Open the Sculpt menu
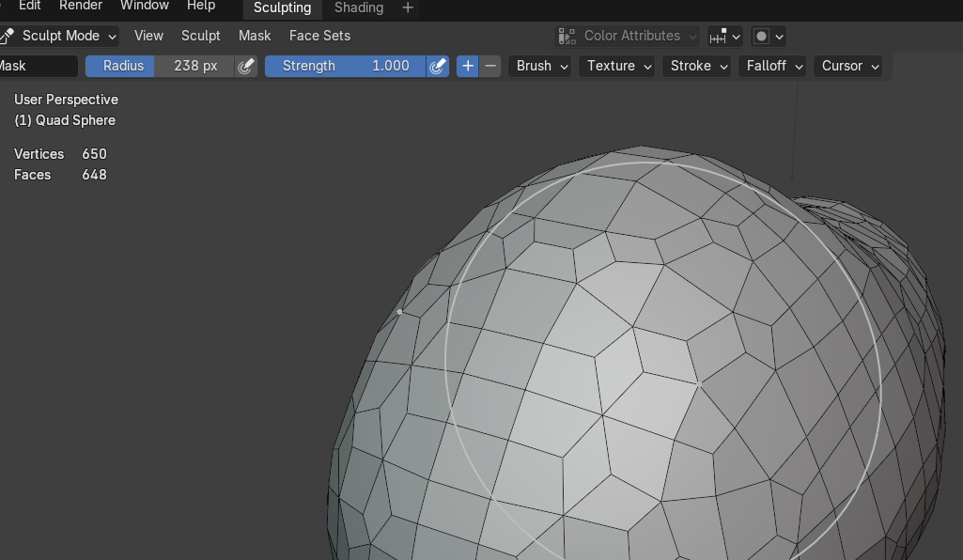 pos(200,36)
